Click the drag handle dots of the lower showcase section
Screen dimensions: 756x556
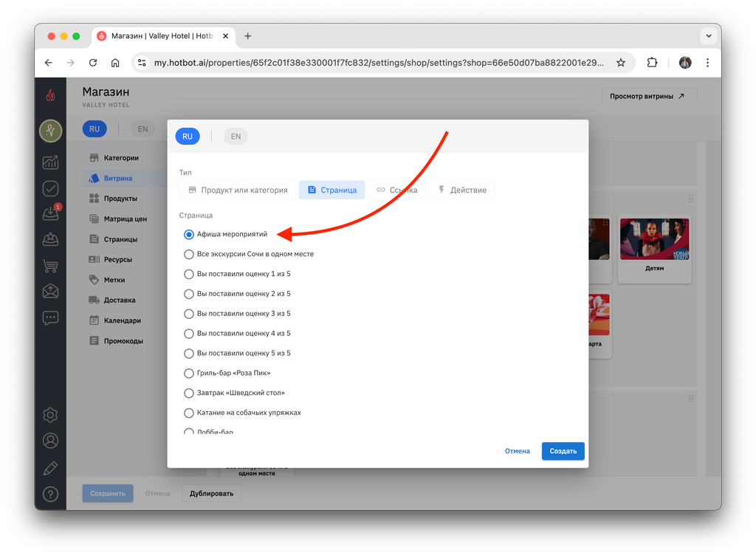[691, 399]
